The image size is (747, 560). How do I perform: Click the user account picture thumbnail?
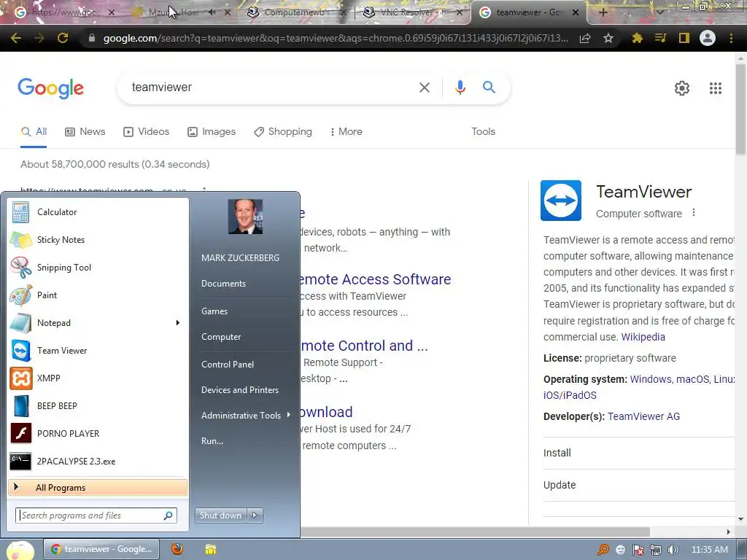point(245,217)
